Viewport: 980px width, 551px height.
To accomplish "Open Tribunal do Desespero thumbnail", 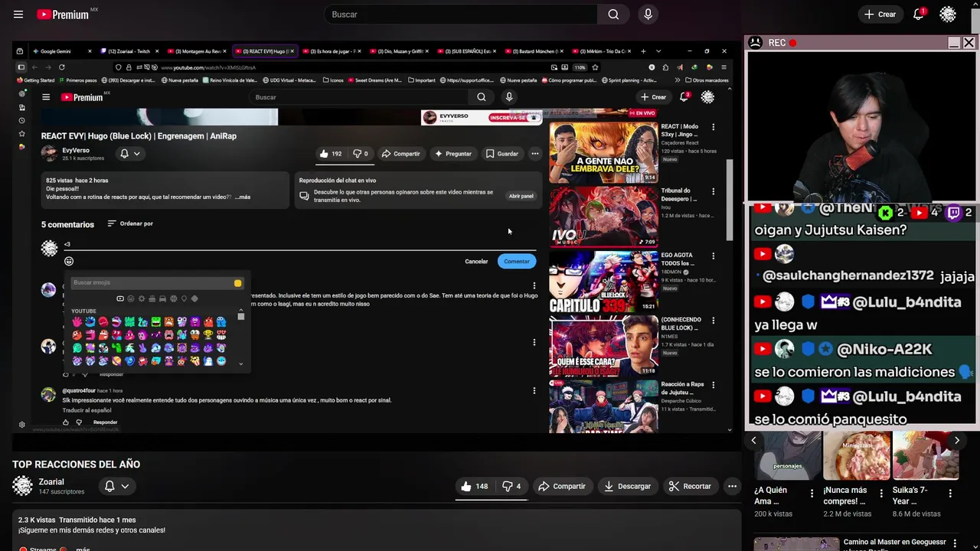I will [603, 217].
